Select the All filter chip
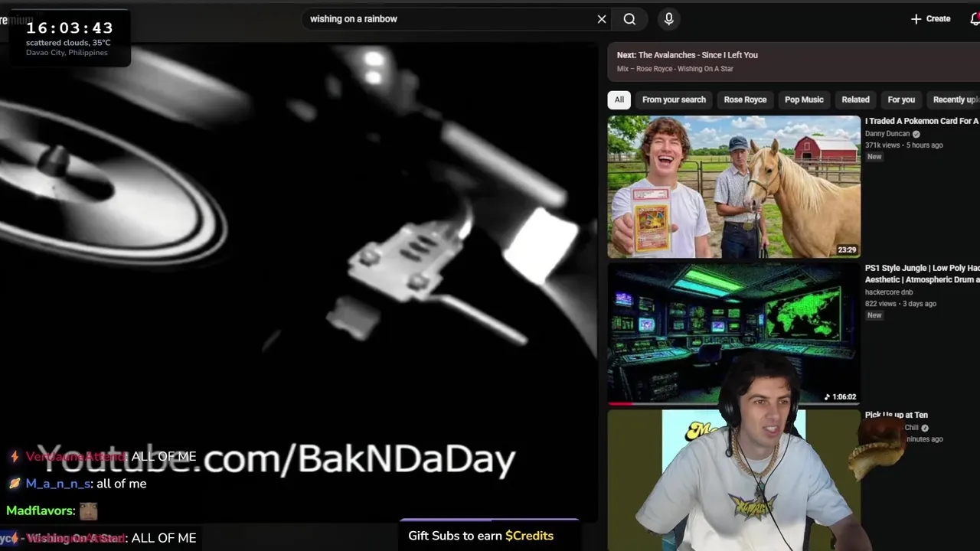980x551 pixels. pyautogui.click(x=619, y=99)
